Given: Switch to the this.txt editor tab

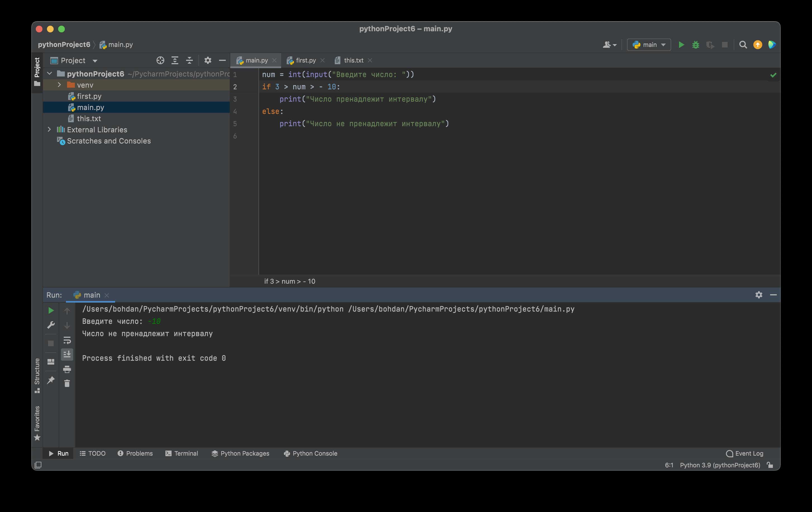Looking at the screenshot, I should coord(353,60).
